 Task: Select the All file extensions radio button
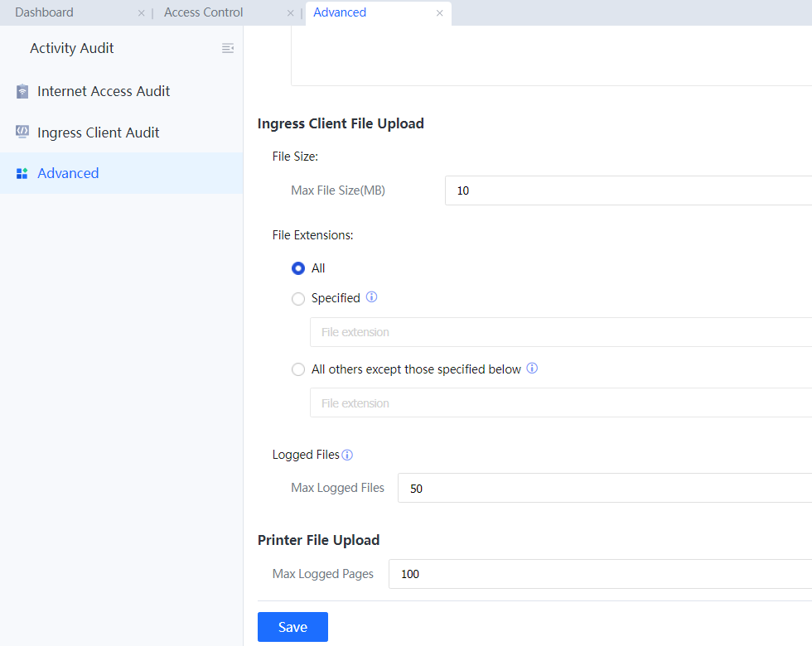tap(298, 268)
